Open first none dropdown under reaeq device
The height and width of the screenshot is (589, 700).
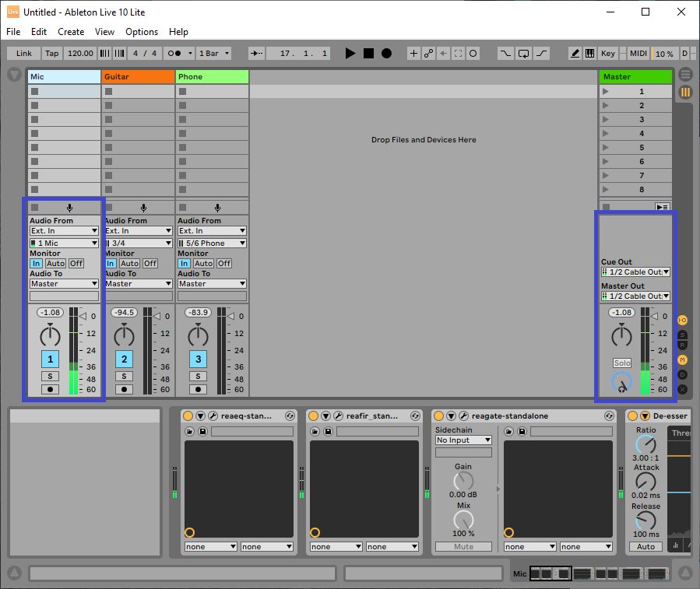click(211, 547)
